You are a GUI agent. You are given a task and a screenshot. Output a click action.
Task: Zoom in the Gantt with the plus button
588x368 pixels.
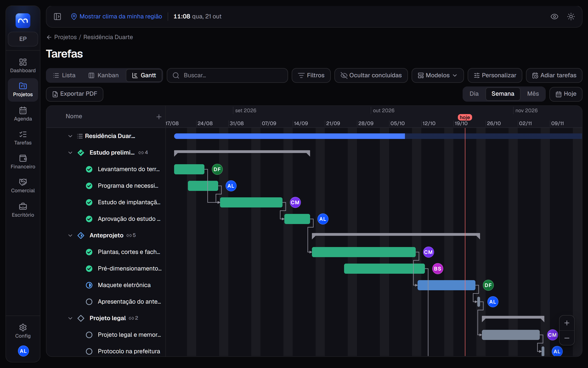[567, 323]
